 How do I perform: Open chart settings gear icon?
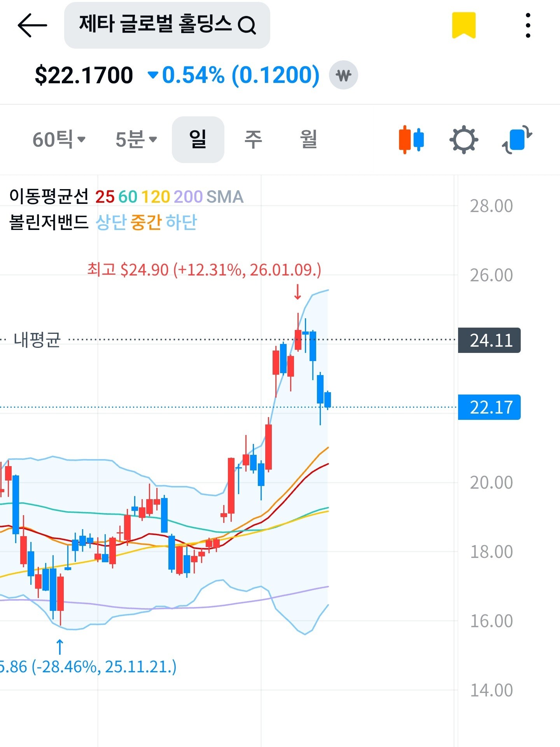pyautogui.click(x=464, y=139)
